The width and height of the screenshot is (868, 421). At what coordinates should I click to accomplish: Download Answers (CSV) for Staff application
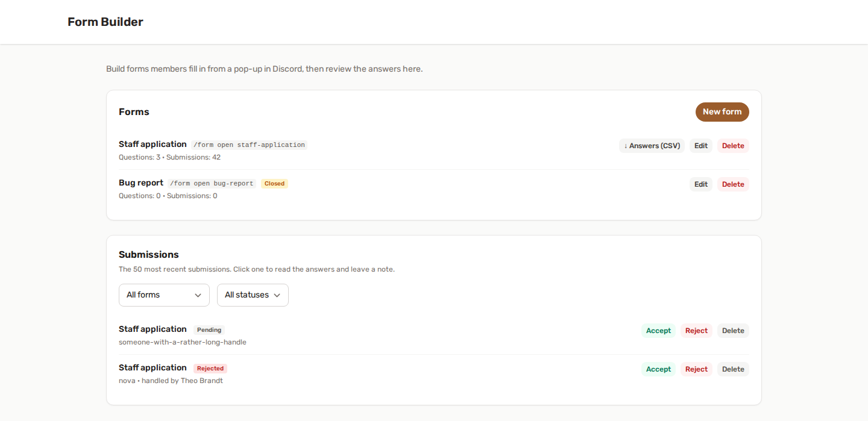click(652, 146)
